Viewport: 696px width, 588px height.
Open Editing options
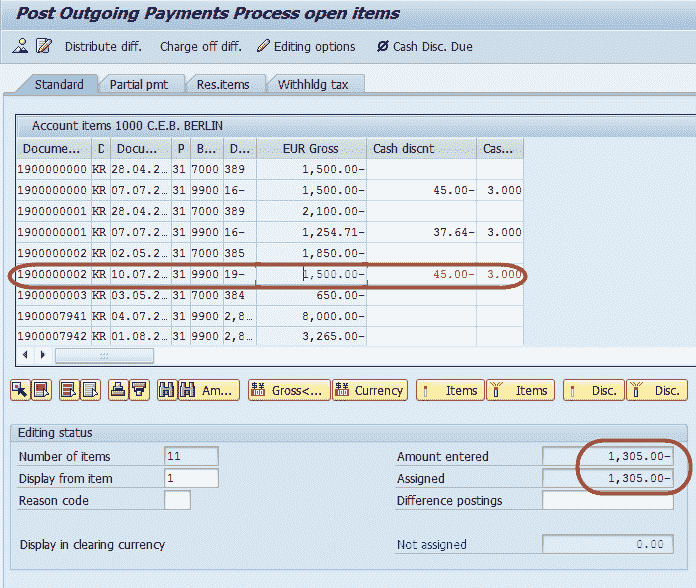(306, 47)
